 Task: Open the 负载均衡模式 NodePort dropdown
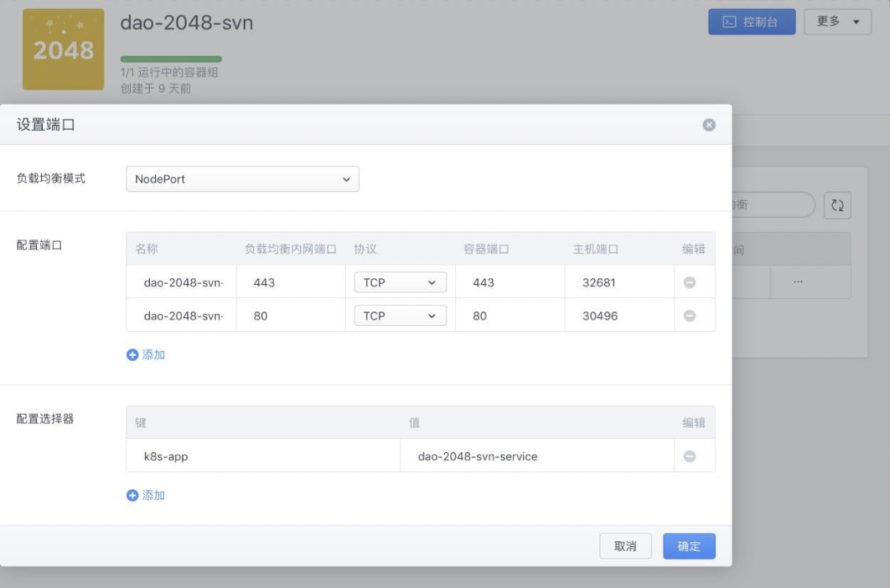point(242,179)
